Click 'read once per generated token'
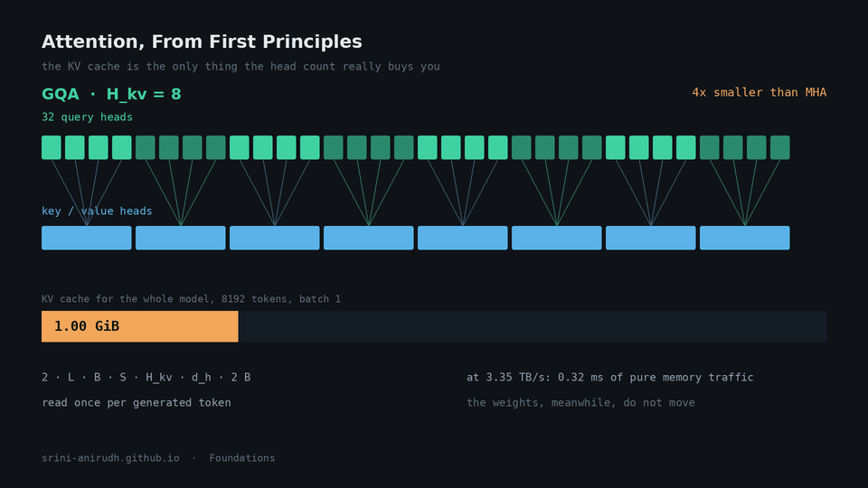The width and height of the screenshot is (868, 488). click(137, 403)
